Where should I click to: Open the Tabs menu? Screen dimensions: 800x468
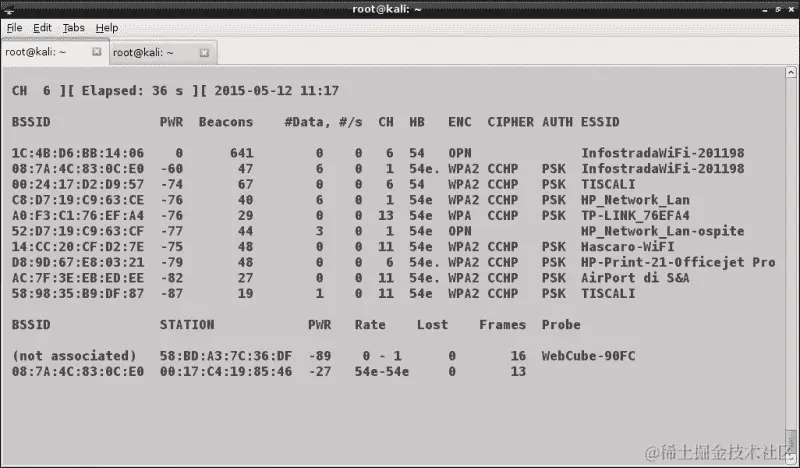(x=73, y=28)
